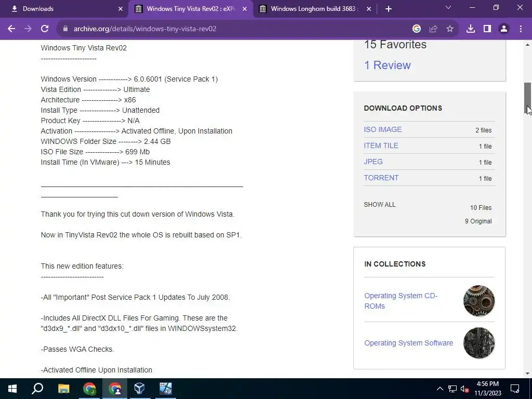Click the '2 files' count for ISO IMAGE
Screen dimensions: 532x399
point(484,130)
